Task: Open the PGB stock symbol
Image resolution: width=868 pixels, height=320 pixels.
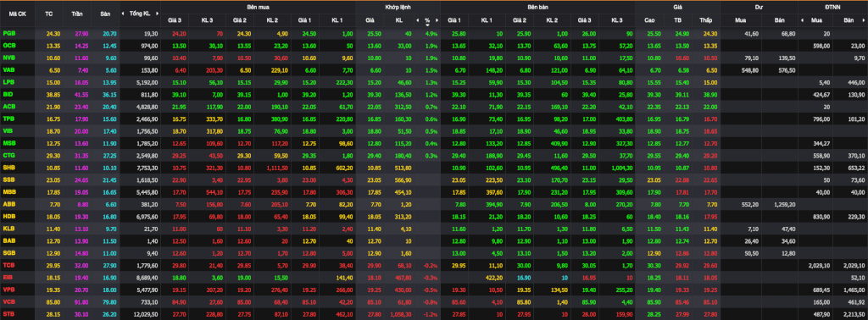Action: point(9,34)
